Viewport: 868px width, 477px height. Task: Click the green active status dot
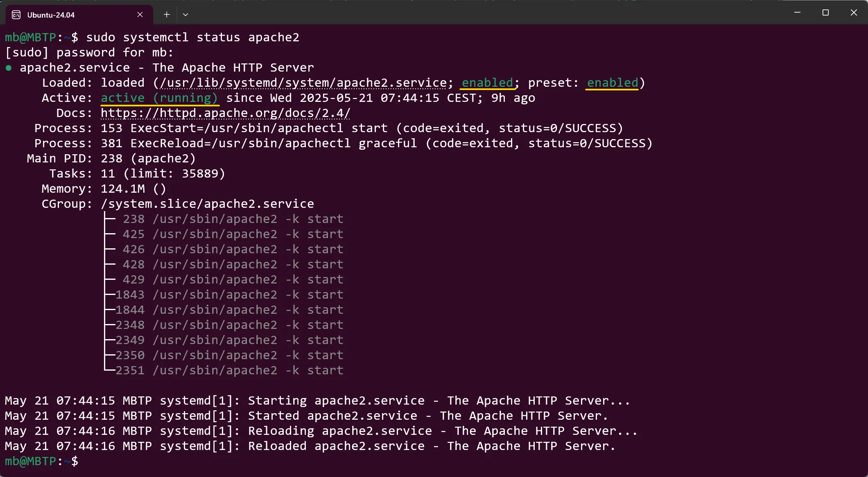9,68
